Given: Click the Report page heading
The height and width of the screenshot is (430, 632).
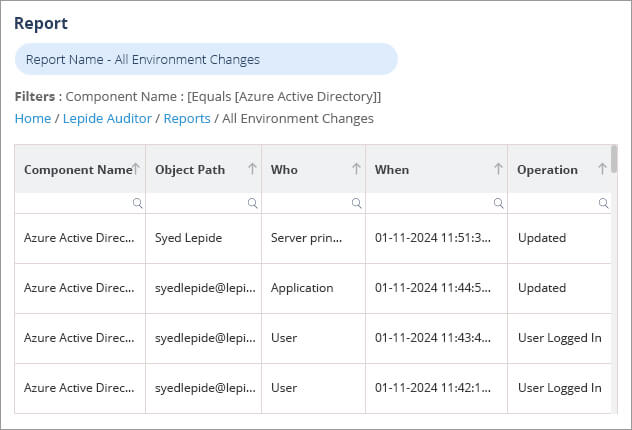Looking at the screenshot, I should pyautogui.click(x=41, y=23).
